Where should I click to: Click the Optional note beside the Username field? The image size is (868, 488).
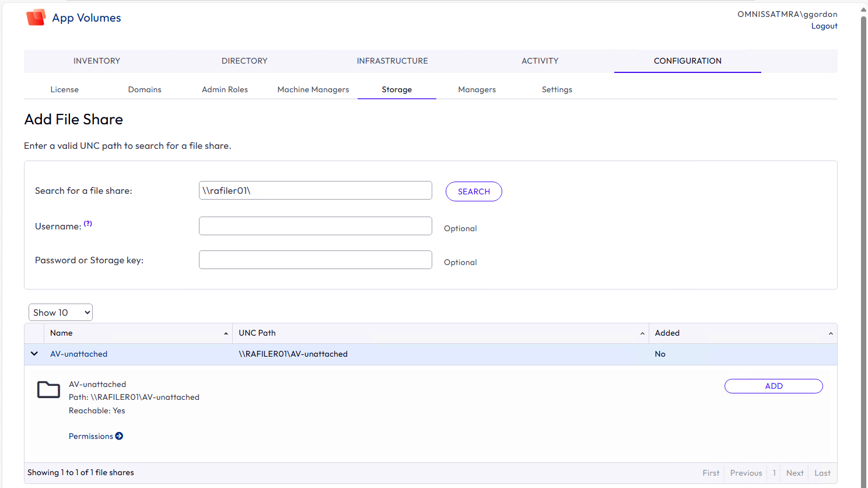[460, 228]
